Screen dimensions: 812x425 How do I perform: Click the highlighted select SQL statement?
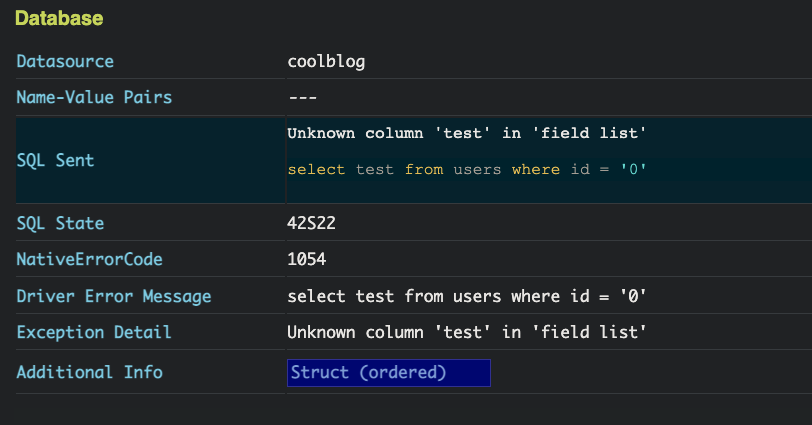point(467,169)
